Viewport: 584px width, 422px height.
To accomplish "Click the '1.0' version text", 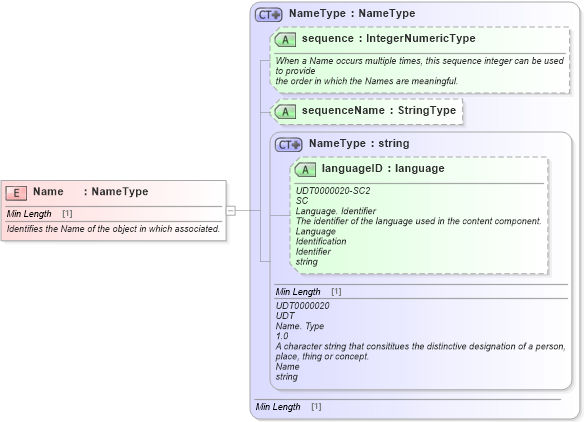I will tap(282, 336).
